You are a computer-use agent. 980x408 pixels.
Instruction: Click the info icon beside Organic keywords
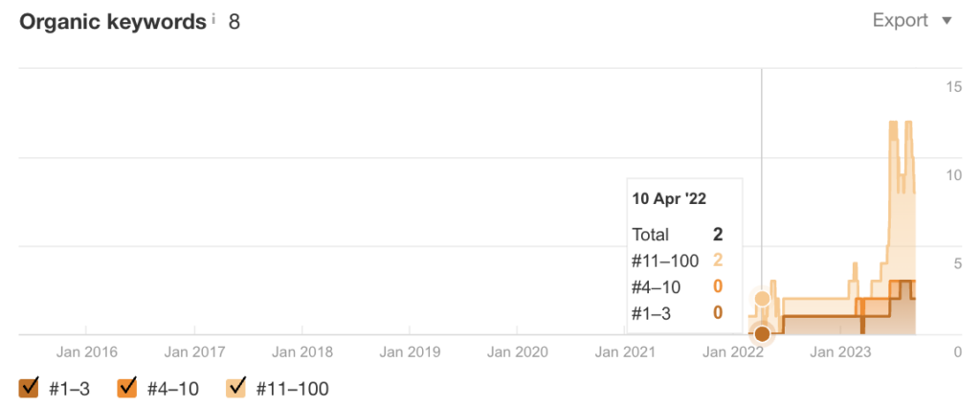pos(213,19)
